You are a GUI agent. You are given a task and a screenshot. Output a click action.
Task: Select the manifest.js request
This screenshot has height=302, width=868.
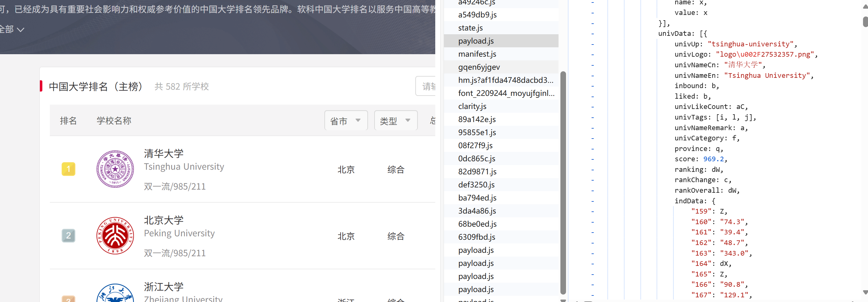pos(501,54)
